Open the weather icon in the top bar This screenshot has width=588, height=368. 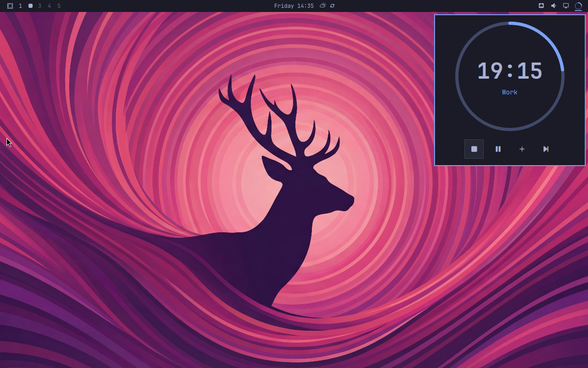(x=323, y=6)
